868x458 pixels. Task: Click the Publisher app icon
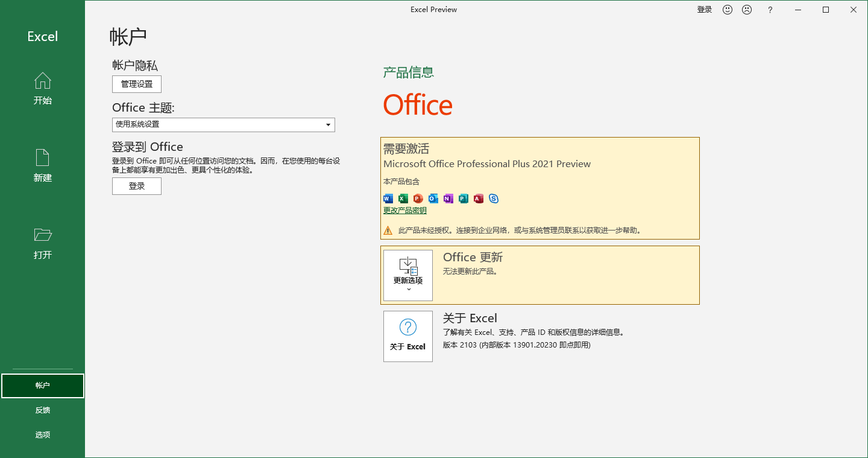pos(463,199)
